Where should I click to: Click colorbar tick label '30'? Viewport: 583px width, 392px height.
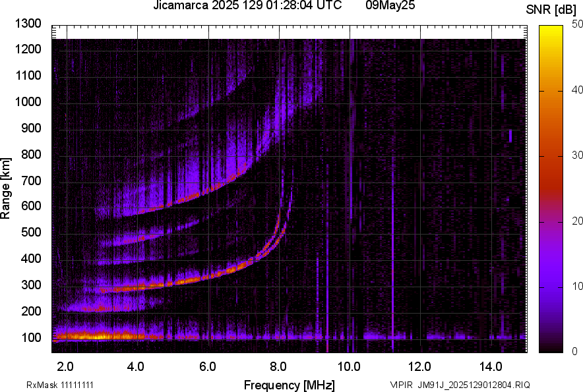click(x=577, y=155)
